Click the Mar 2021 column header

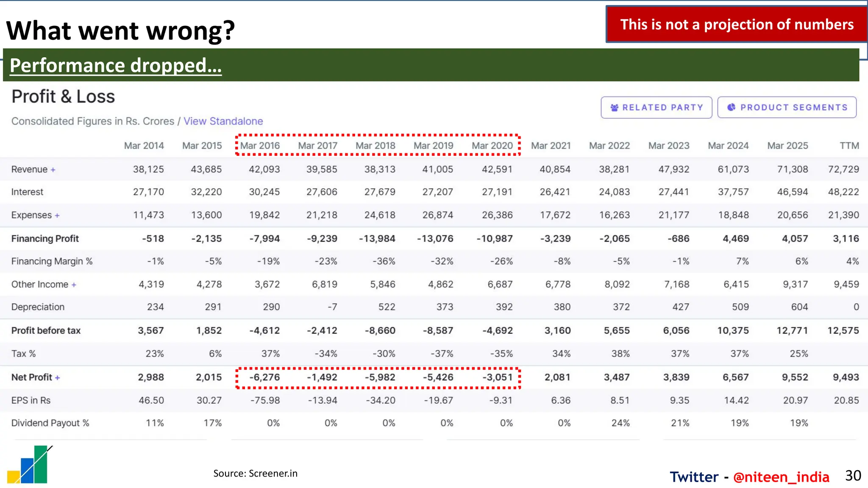tap(551, 146)
